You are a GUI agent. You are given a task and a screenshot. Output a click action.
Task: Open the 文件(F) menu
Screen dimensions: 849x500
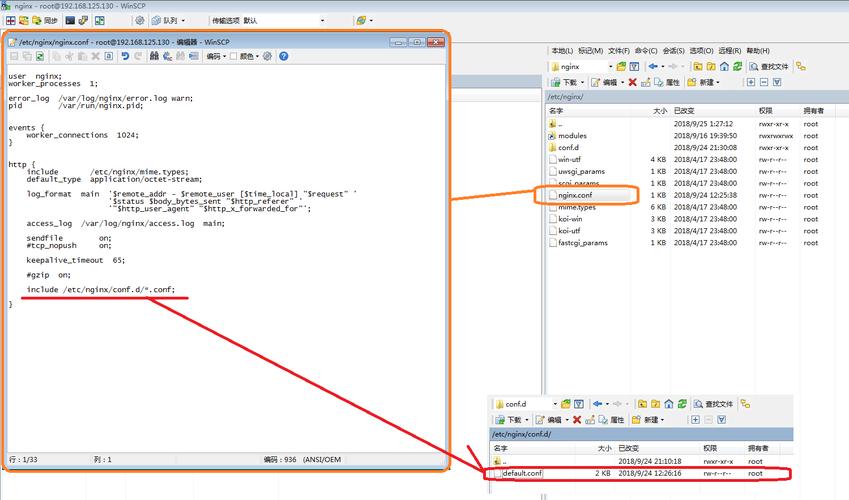[x=618, y=51]
